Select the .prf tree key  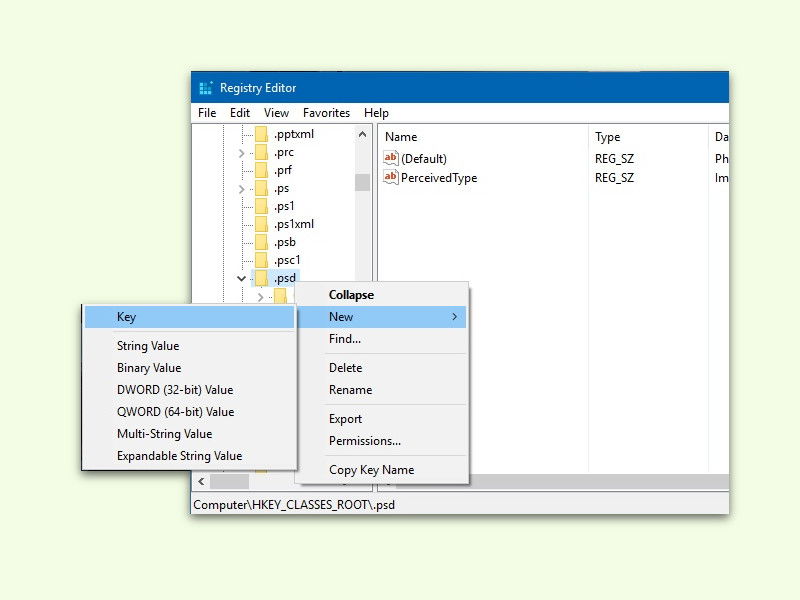point(283,170)
